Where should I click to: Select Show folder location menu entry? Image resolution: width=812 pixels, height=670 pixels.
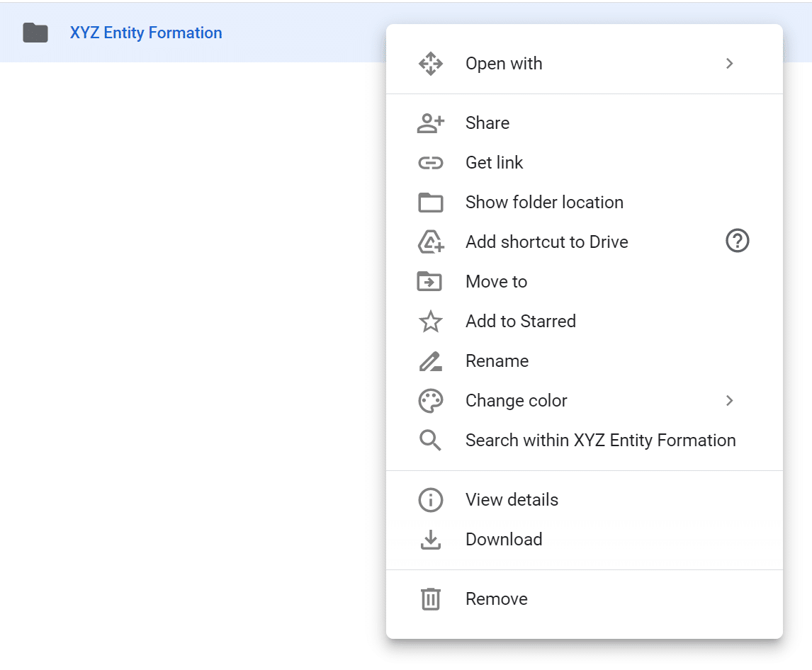pos(584,203)
